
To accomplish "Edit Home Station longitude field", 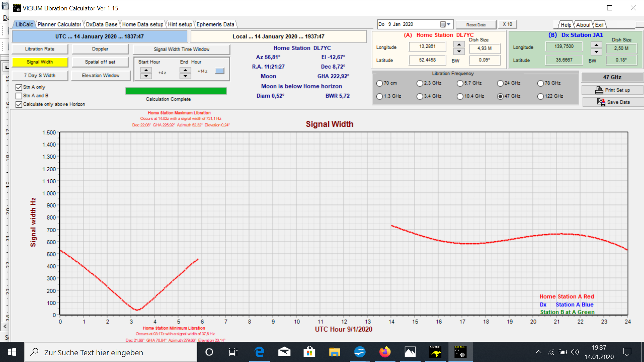I will click(x=427, y=47).
